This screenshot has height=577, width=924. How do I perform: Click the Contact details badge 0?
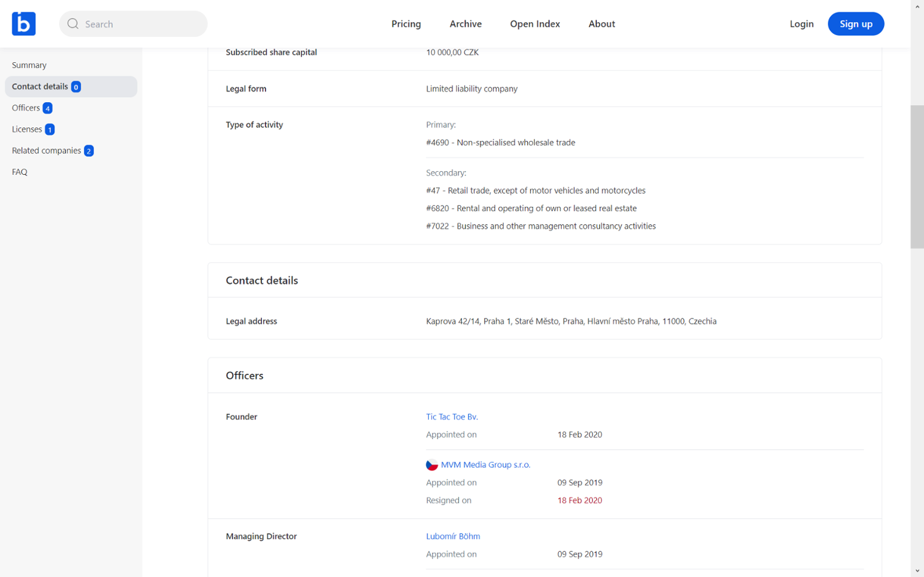point(76,87)
